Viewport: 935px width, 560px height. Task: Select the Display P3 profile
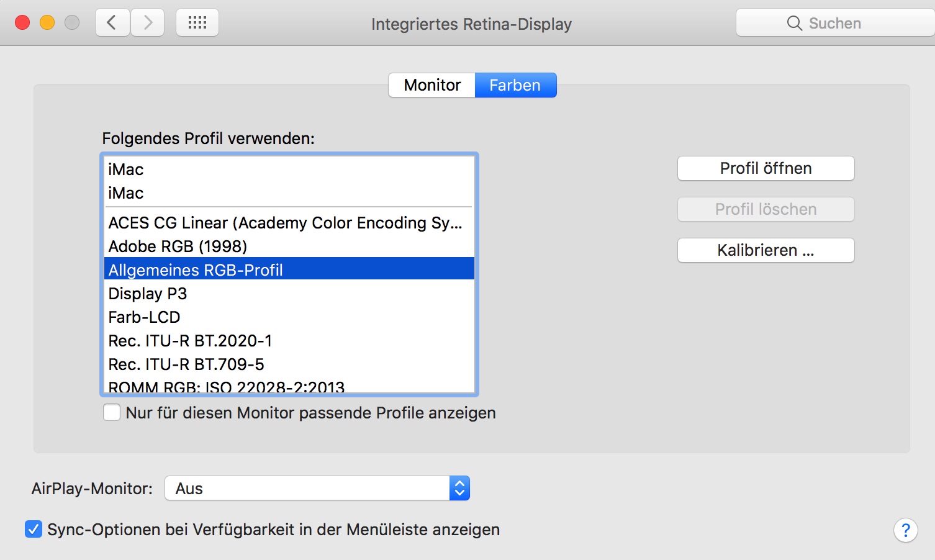[x=289, y=293]
